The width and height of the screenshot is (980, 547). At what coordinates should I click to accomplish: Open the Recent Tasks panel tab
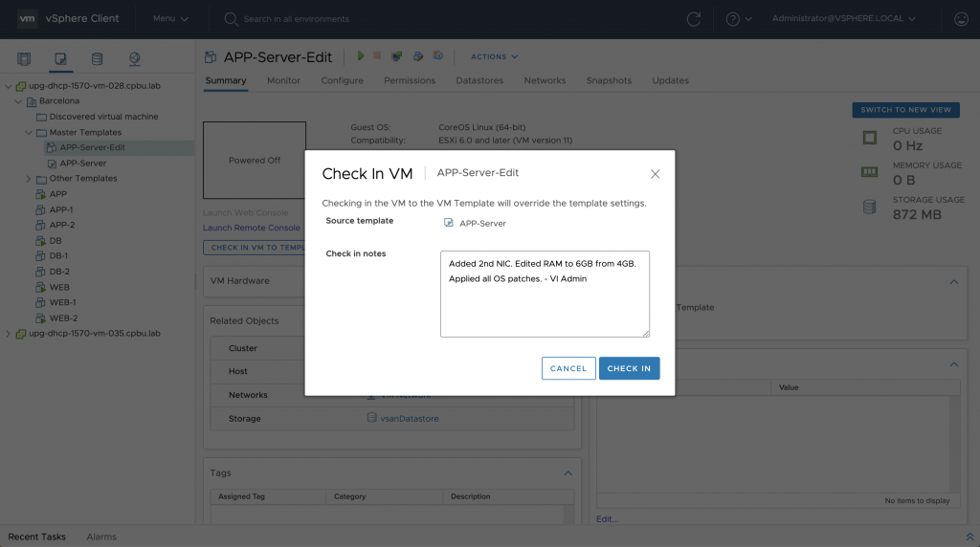click(x=37, y=537)
